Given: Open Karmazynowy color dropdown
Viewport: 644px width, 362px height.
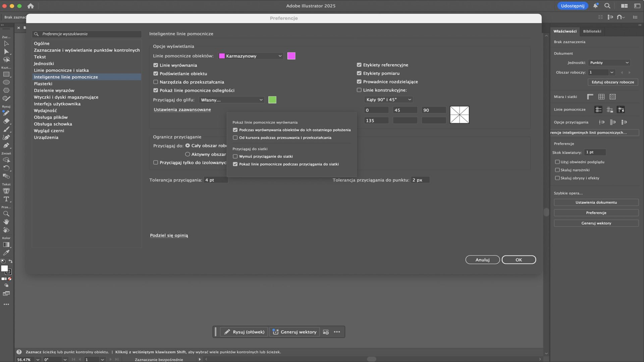Looking at the screenshot, I should [251, 56].
